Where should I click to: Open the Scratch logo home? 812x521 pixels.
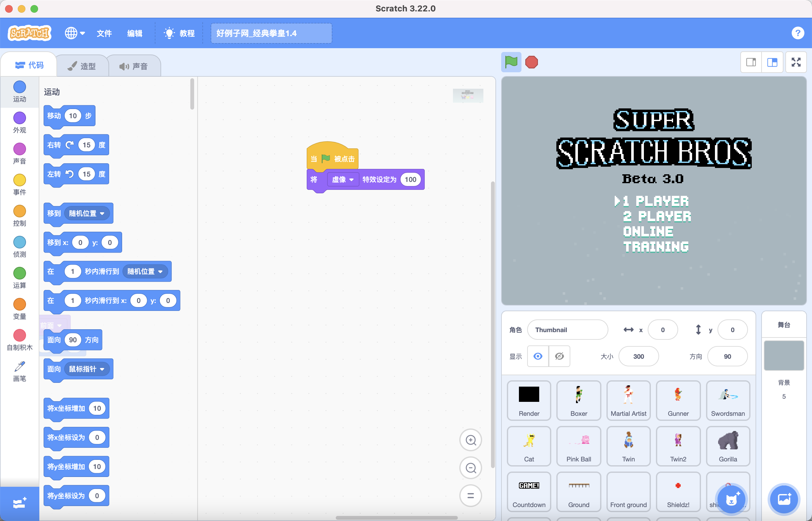pyautogui.click(x=29, y=33)
